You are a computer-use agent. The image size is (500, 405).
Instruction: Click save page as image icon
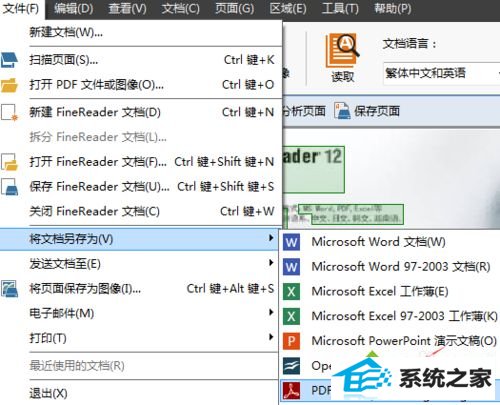[9, 289]
